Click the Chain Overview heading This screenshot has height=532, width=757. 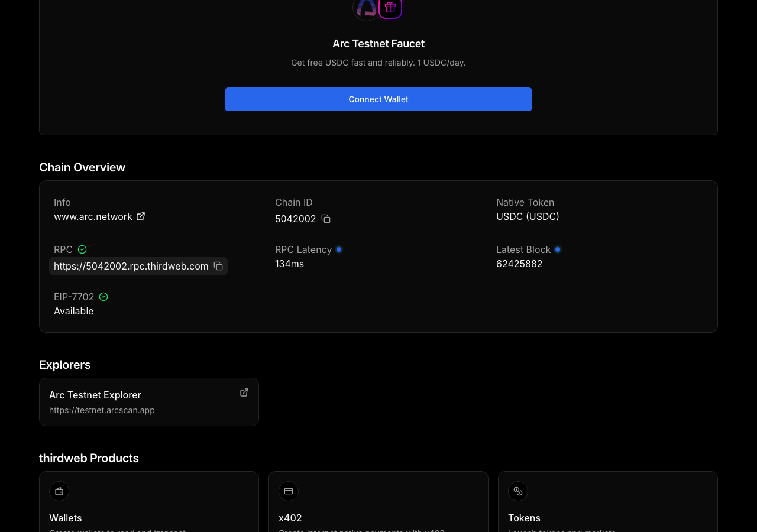pyautogui.click(x=82, y=167)
